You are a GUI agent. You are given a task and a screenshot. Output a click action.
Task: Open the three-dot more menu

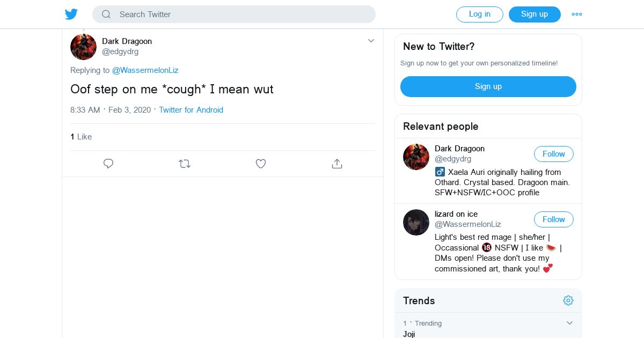577,14
